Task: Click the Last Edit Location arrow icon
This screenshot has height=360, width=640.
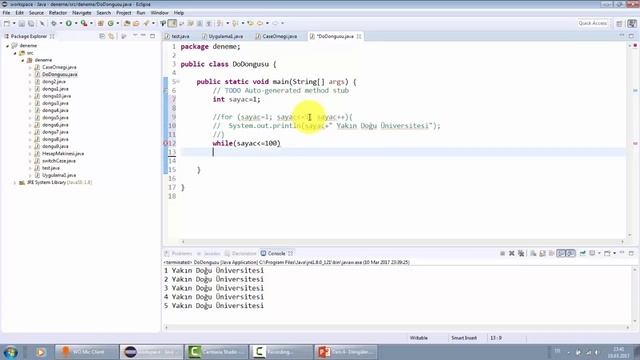Action: [250, 23]
